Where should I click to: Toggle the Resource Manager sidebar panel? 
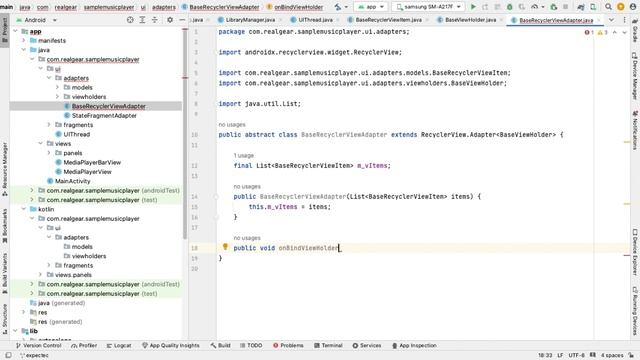pos(4,169)
